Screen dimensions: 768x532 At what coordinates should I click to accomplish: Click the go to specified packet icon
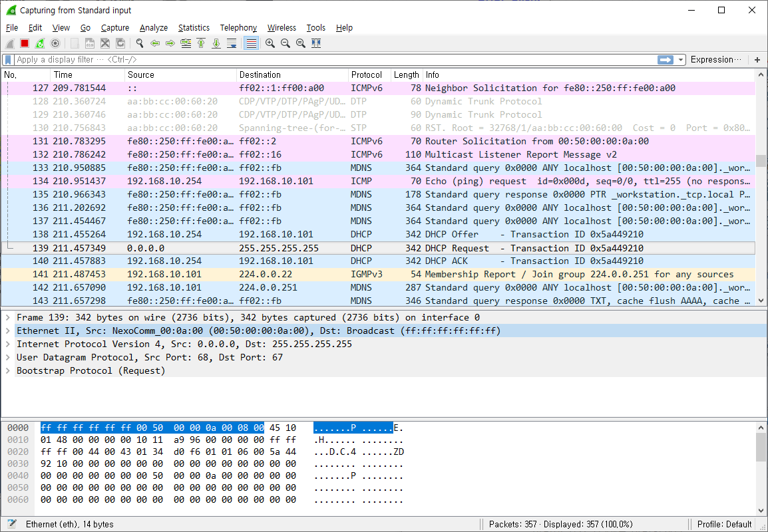[186, 44]
